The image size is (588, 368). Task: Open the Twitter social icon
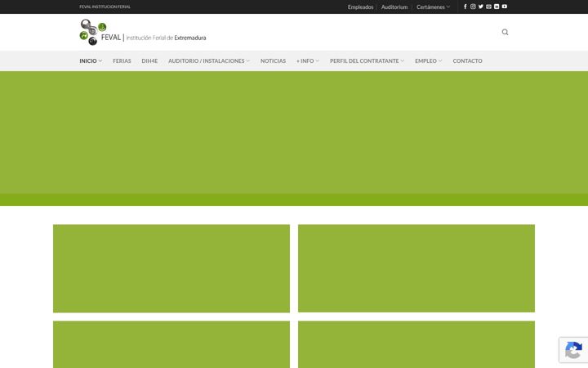click(481, 7)
